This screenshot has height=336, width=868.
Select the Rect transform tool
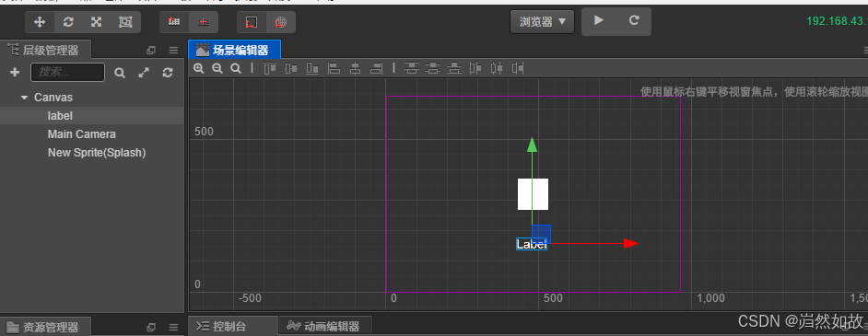[x=125, y=22]
